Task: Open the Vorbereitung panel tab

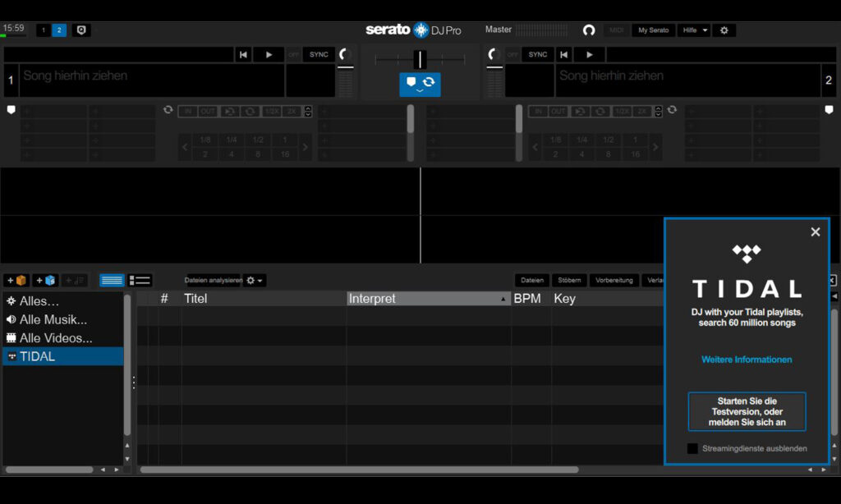Action: tap(614, 280)
